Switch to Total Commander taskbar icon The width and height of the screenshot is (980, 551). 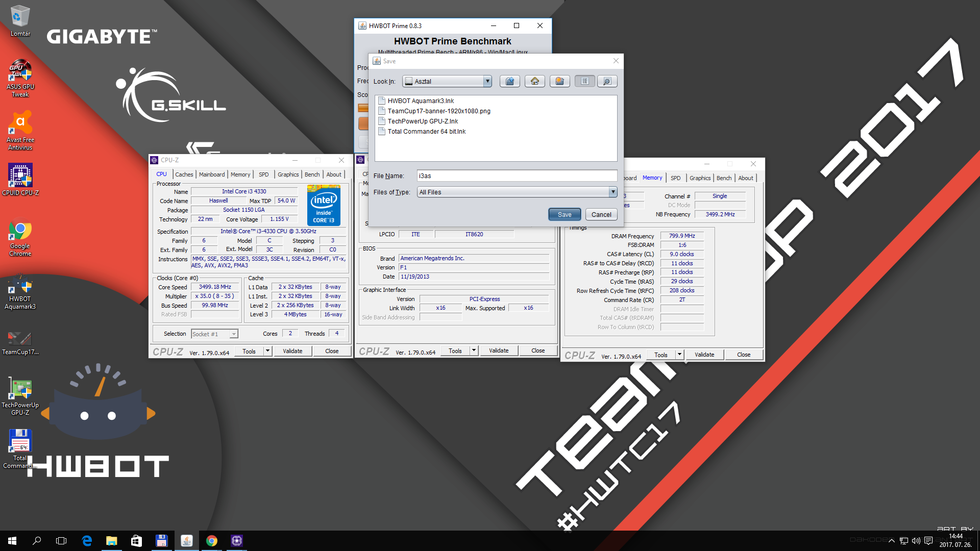(x=161, y=541)
